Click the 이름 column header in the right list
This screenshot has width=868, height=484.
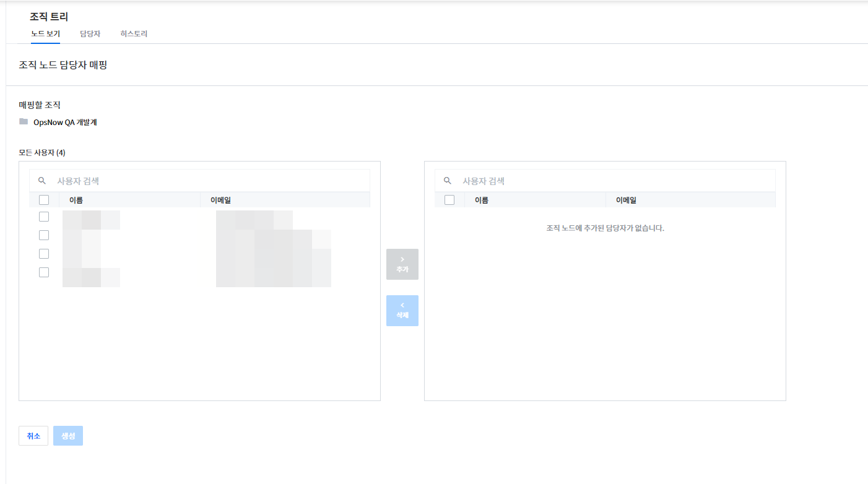pos(482,200)
